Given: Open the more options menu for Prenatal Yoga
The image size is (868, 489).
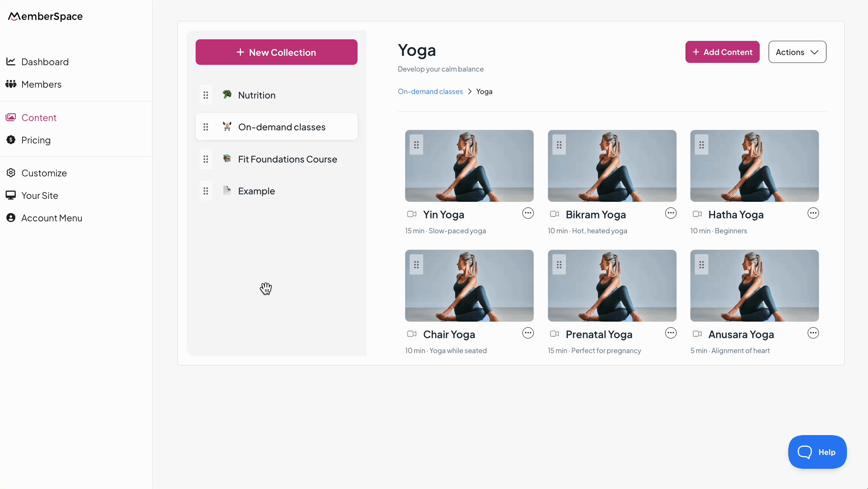Looking at the screenshot, I should (x=671, y=333).
